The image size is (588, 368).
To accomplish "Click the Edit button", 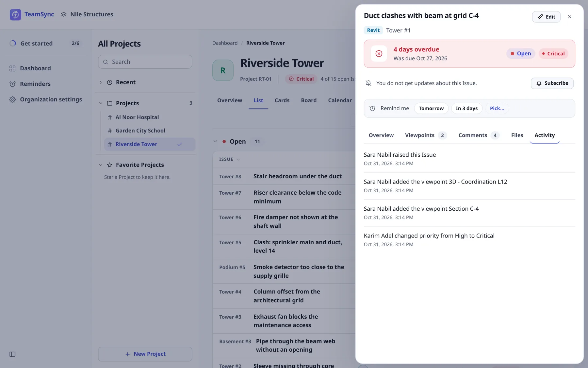I will pyautogui.click(x=546, y=17).
